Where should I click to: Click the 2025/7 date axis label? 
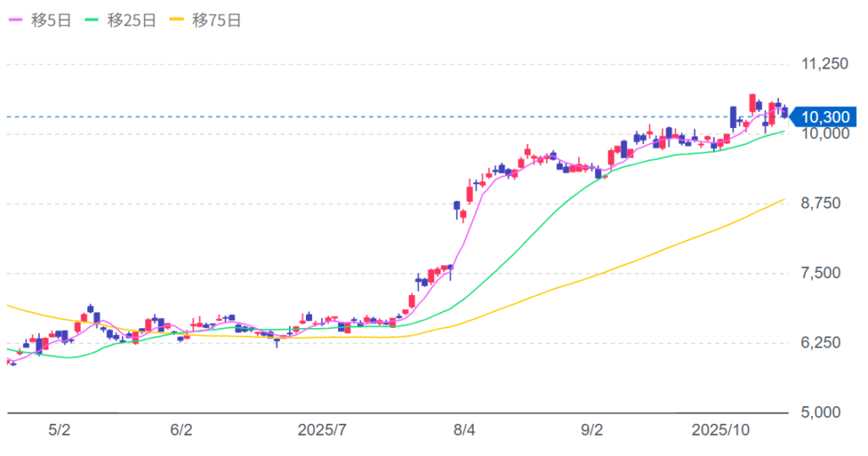[322, 430]
